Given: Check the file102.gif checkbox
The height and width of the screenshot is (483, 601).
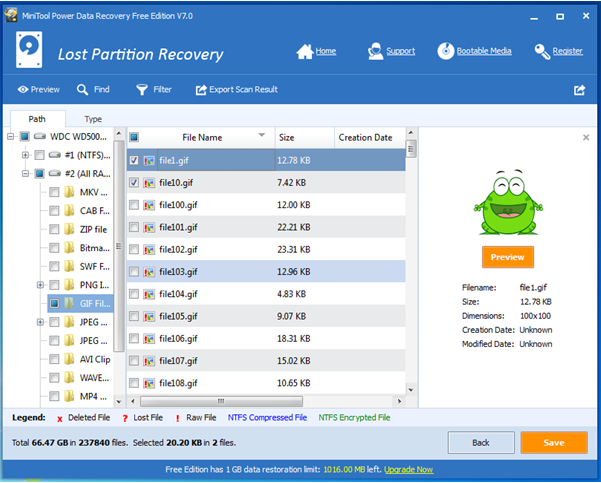Looking at the screenshot, I should [x=134, y=249].
